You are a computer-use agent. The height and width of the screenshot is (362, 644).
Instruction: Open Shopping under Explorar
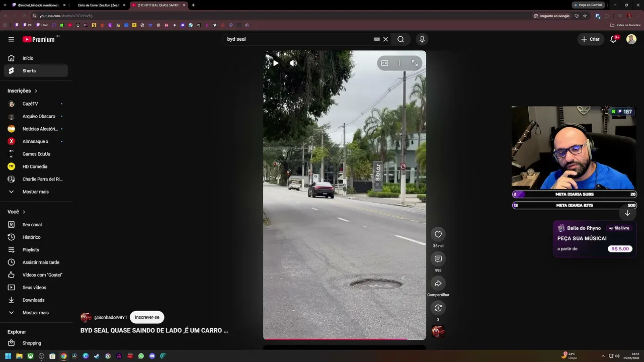coord(36,343)
